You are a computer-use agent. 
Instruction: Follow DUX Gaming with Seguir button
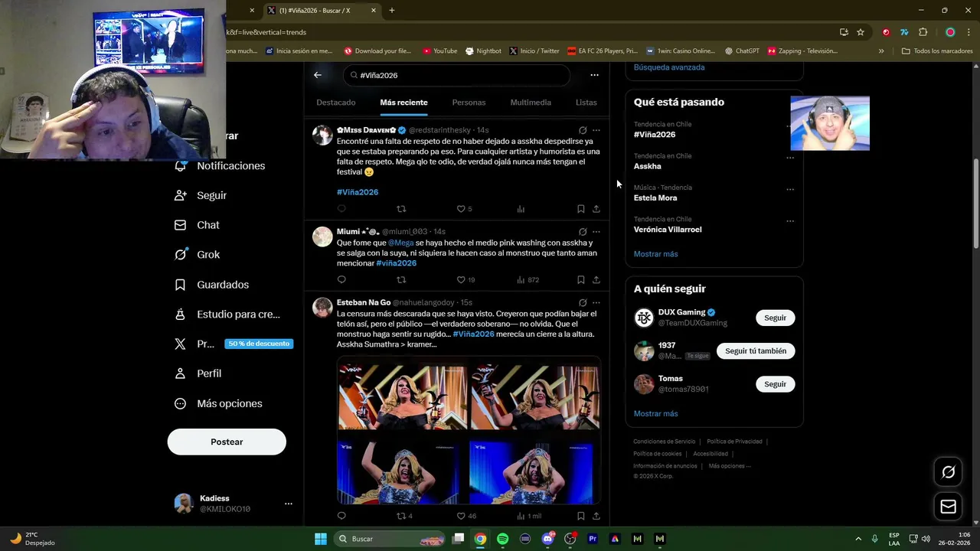point(775,318)
